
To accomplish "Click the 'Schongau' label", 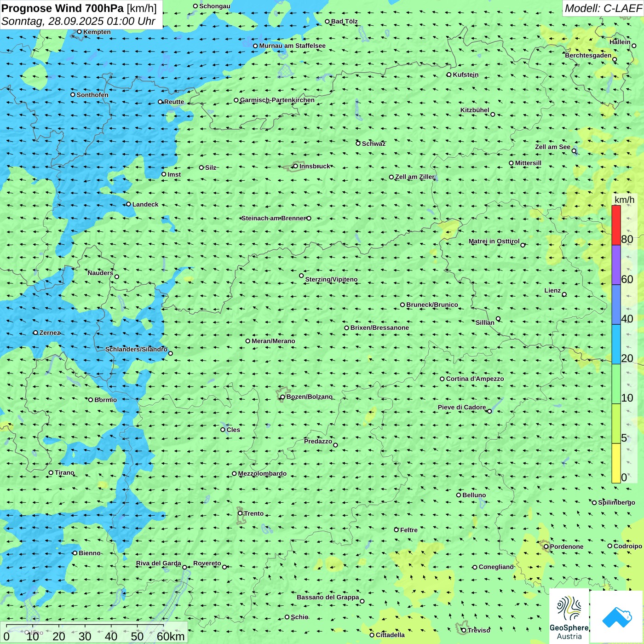I will [x=215, y=6].
